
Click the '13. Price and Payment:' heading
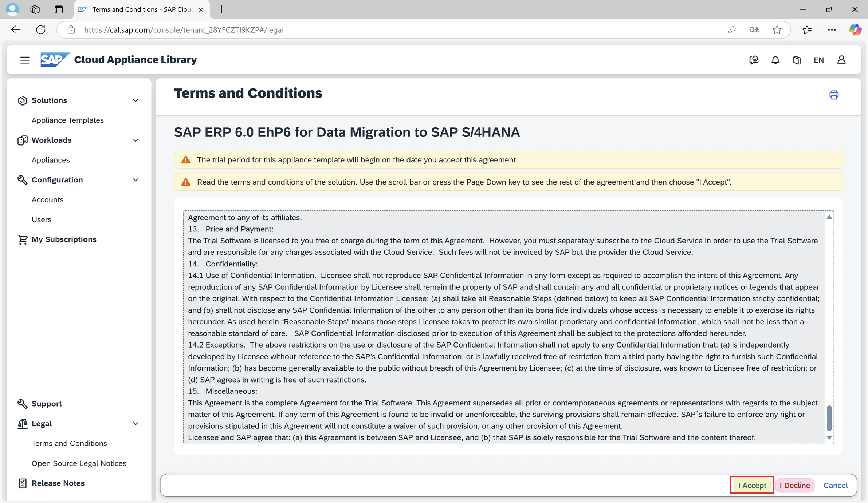231,229
